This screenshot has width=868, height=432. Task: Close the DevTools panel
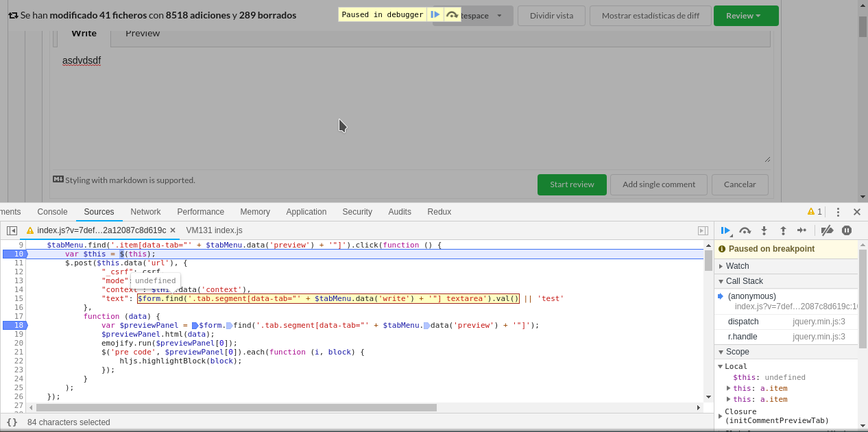(857, 212)
